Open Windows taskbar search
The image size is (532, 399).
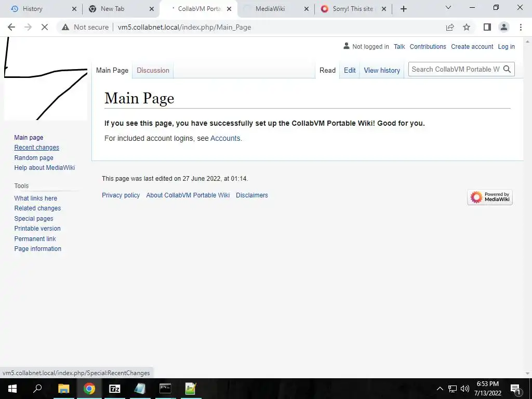pos(37,389)
